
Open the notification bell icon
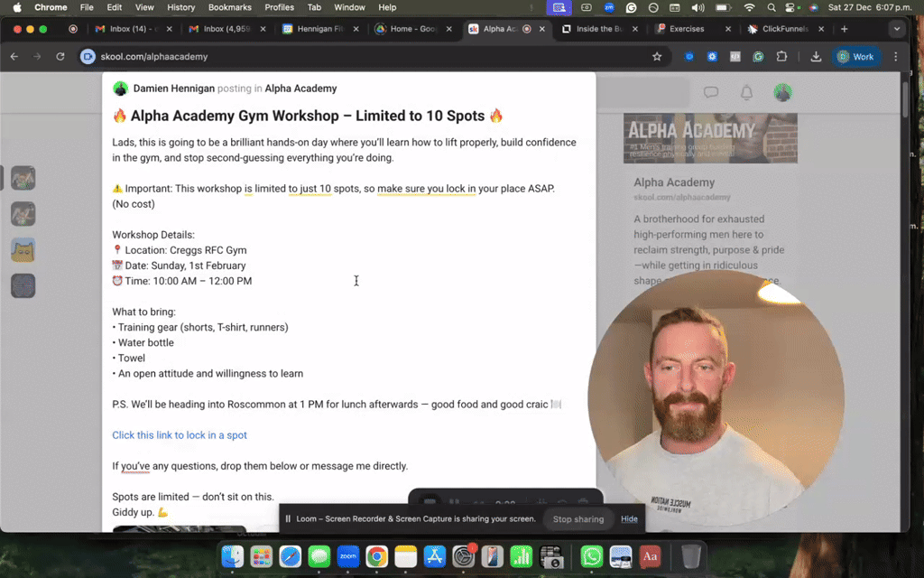pyautogui.click(x=745, y=92)
